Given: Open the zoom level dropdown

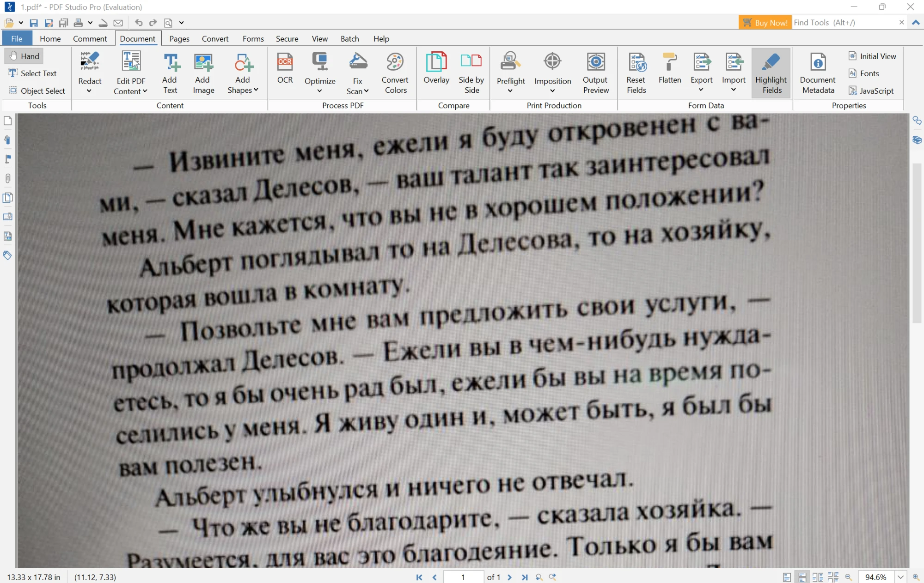Looking at the screenshot, I should 900,577.
